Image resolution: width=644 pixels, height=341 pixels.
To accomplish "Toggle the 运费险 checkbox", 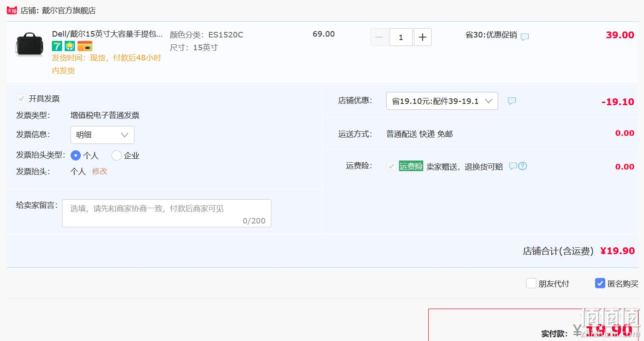I will (391, 166).
